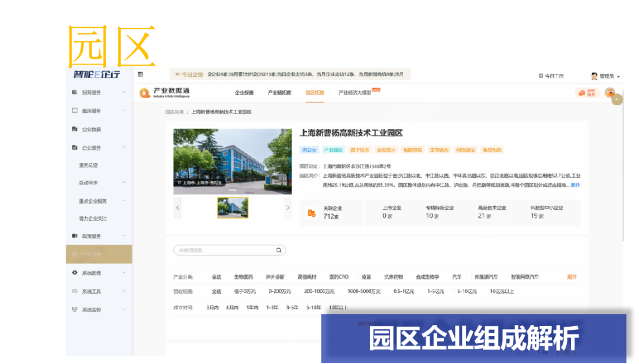Open the SVIP 服务 badge

point(587,93)
